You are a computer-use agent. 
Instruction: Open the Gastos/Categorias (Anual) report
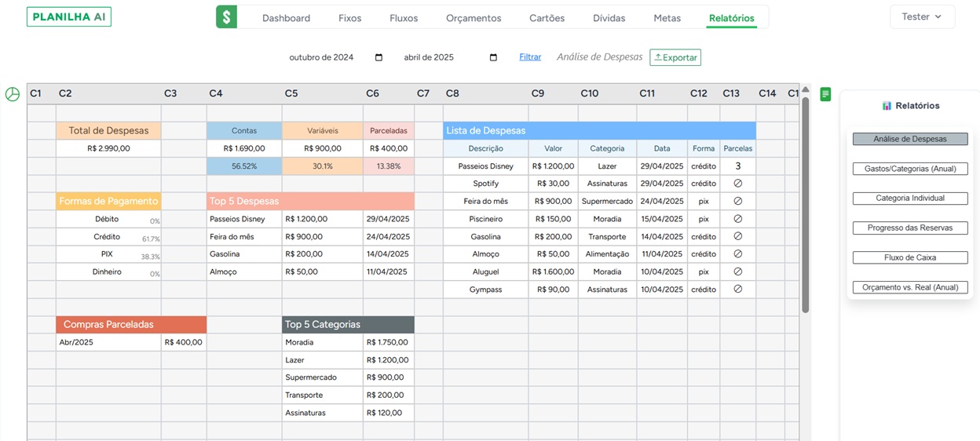[x=910, y=169]
